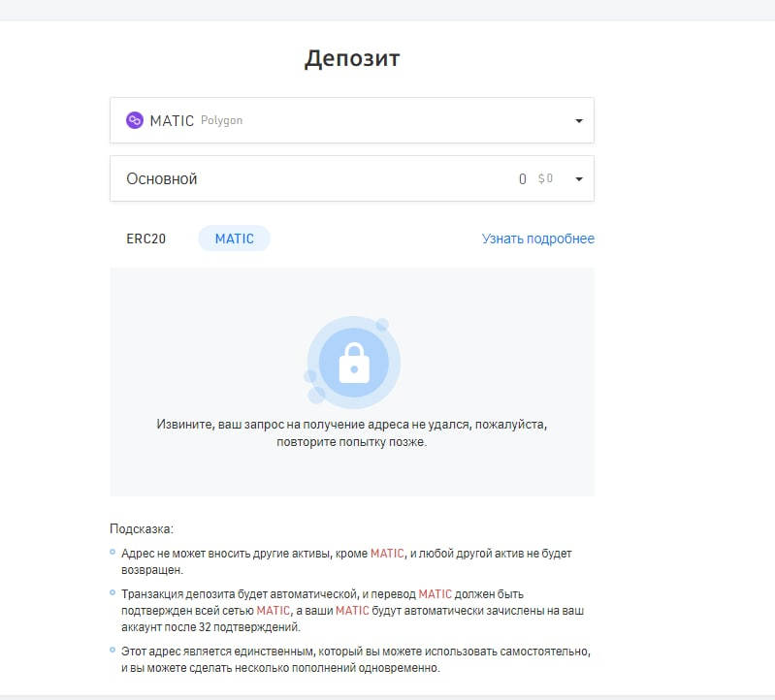
Task: Click the purple MATIC Polygon coin icon
Action: pyautogui.click(x=135, y=121)
